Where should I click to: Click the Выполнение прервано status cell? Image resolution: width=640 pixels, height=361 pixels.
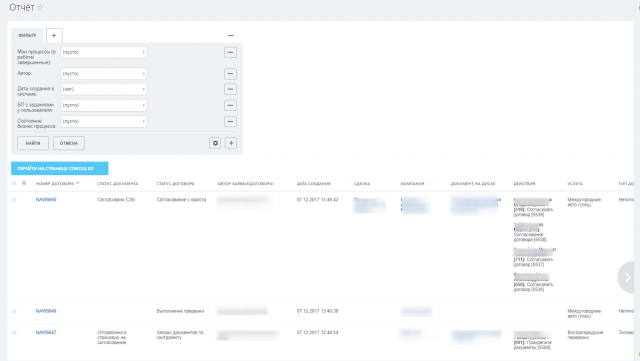(180, 311)
